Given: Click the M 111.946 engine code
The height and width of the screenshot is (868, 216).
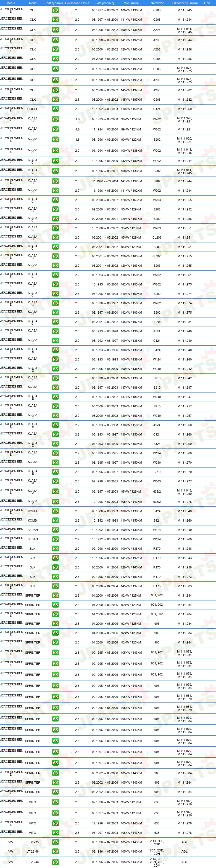Looking at the screenshot, I should pos(185,549).
